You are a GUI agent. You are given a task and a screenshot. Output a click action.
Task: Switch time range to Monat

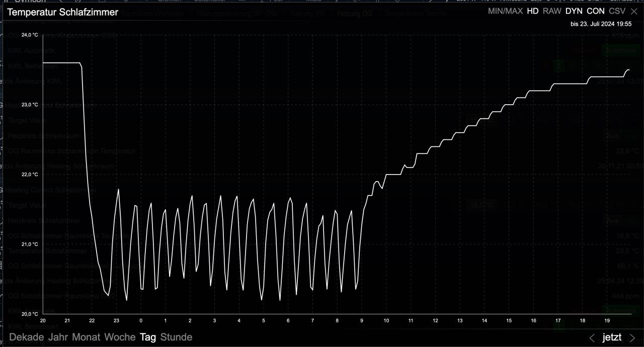[x=86, y=337]
